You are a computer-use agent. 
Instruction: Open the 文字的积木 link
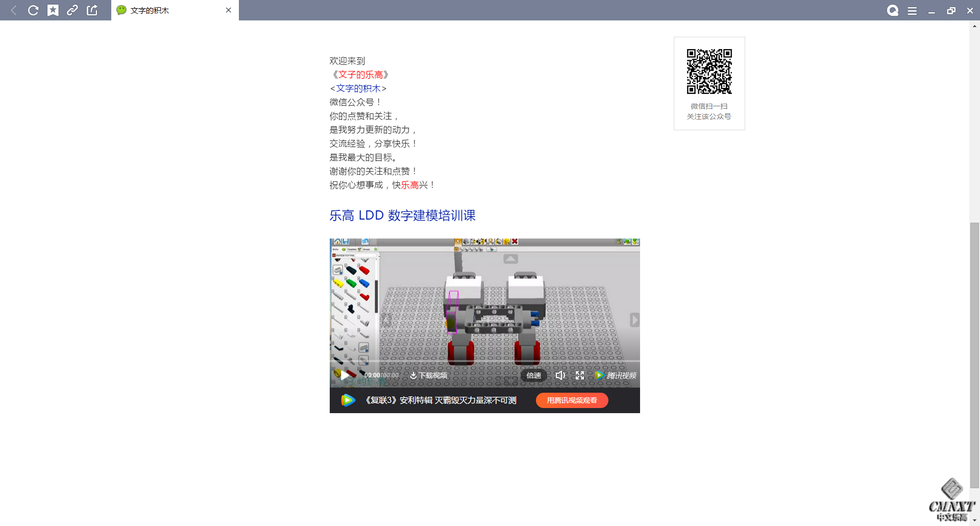click(358, 88)
